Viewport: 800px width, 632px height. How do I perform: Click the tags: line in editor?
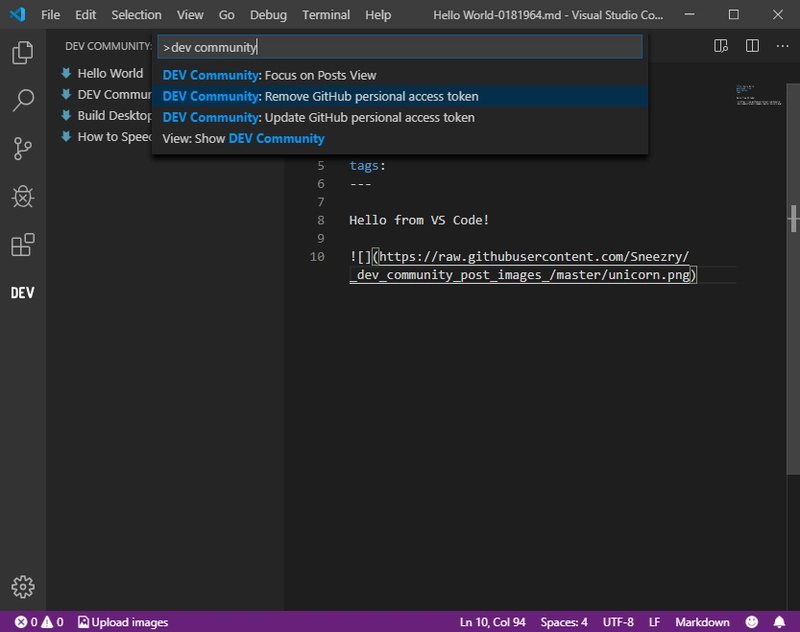(x=367, y=165)
